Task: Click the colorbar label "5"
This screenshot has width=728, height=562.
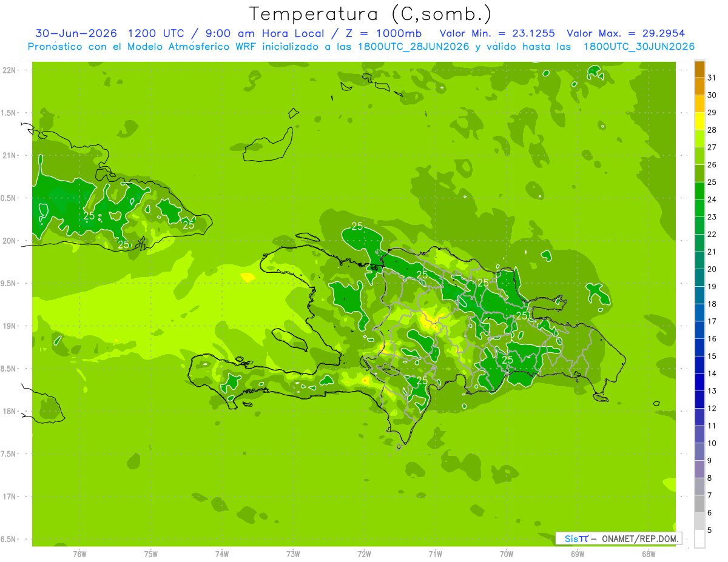Action: pos(709,530)
